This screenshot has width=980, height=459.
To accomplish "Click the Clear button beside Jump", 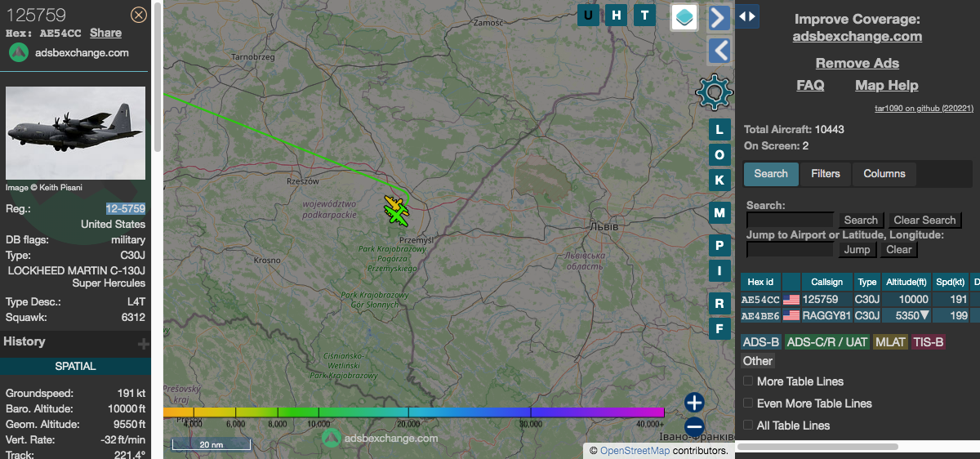I will [x=898, y=250].
